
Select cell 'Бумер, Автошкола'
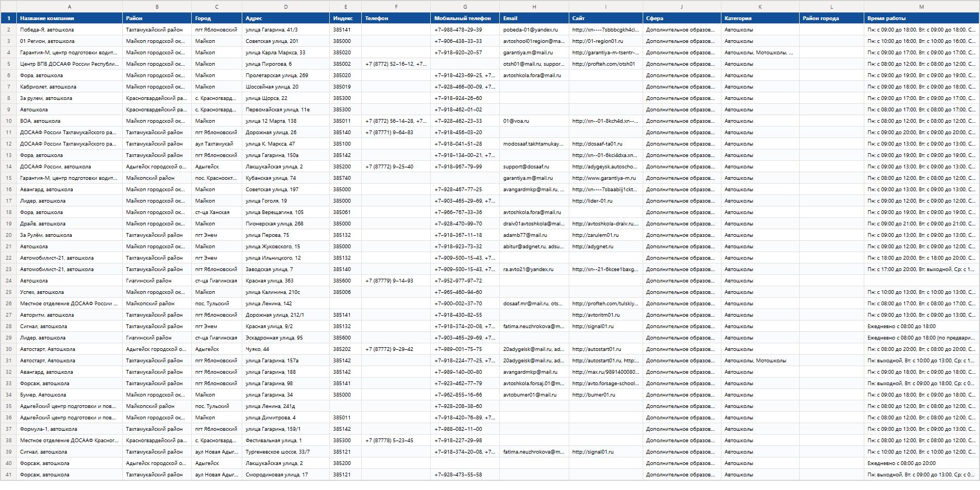coord(70,394)
